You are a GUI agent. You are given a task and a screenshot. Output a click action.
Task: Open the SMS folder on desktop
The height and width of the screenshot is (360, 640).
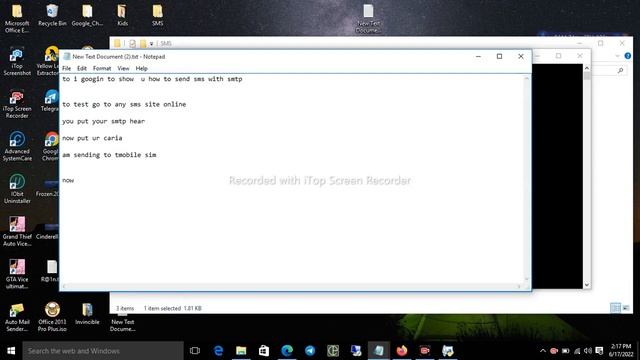(158, 16)
